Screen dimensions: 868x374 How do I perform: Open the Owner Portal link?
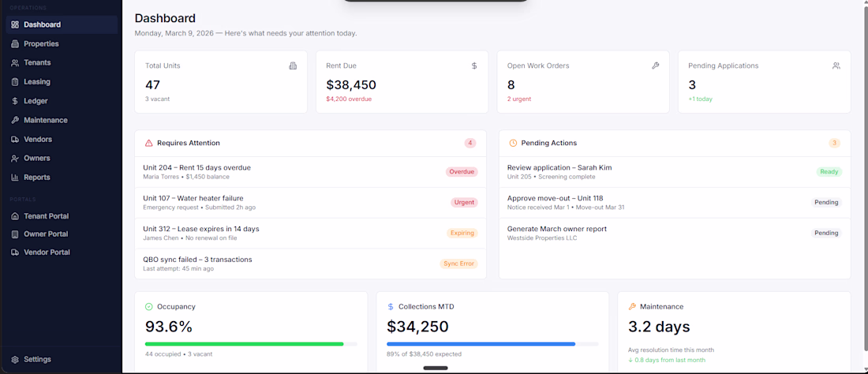tap(45, 234)
